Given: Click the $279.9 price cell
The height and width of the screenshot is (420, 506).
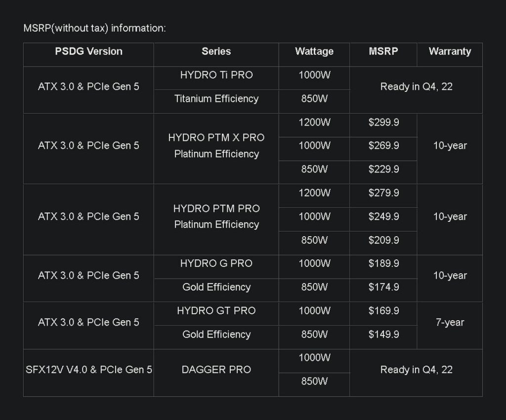Looking at the screenshot, I should click(383, 193).
